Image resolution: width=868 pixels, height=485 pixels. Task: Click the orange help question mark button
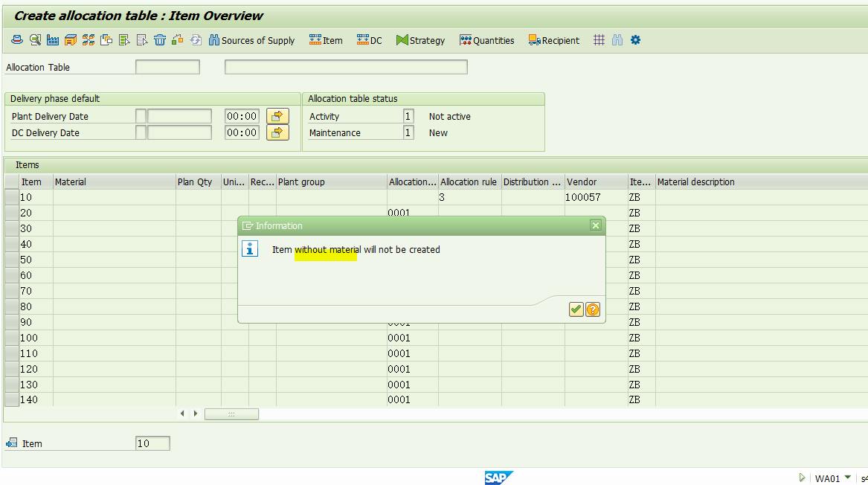click(592, 309)
